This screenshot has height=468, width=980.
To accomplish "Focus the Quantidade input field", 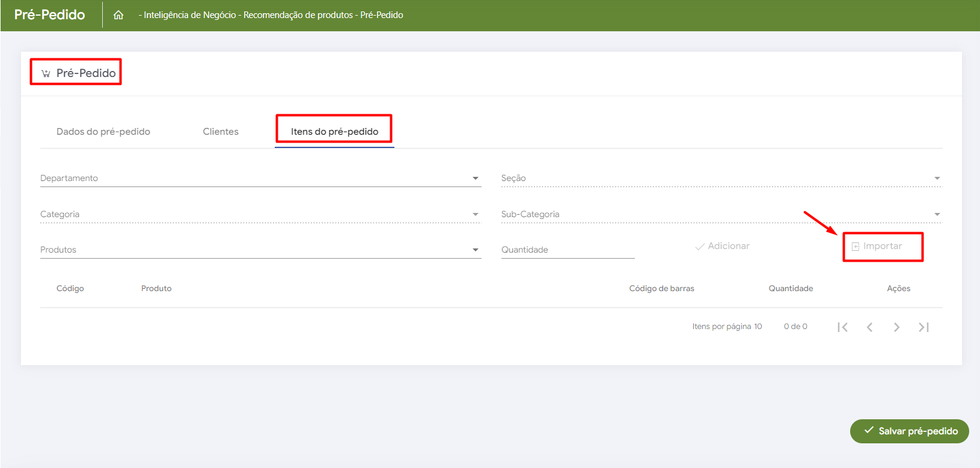I will [568, 250].
